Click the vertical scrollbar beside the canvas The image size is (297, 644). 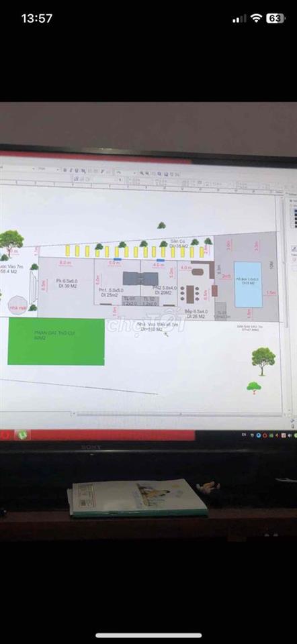[286, 303]
